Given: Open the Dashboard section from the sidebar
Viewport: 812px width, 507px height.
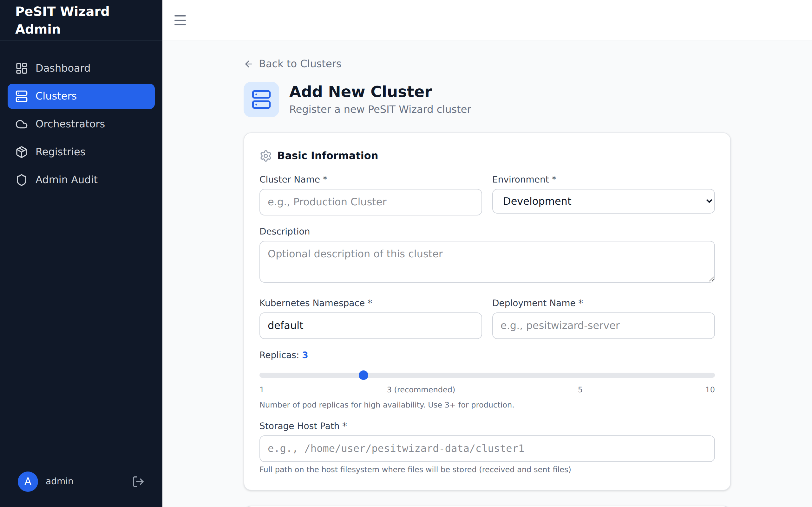Looking at the screenshot, I should [x=62, y=68].
